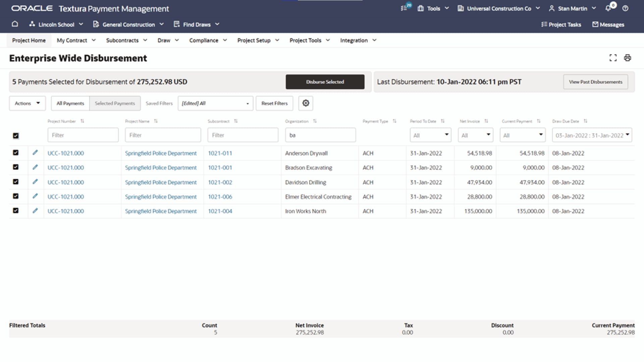Switch to the All Payments tab

click(x=70, y=103)
